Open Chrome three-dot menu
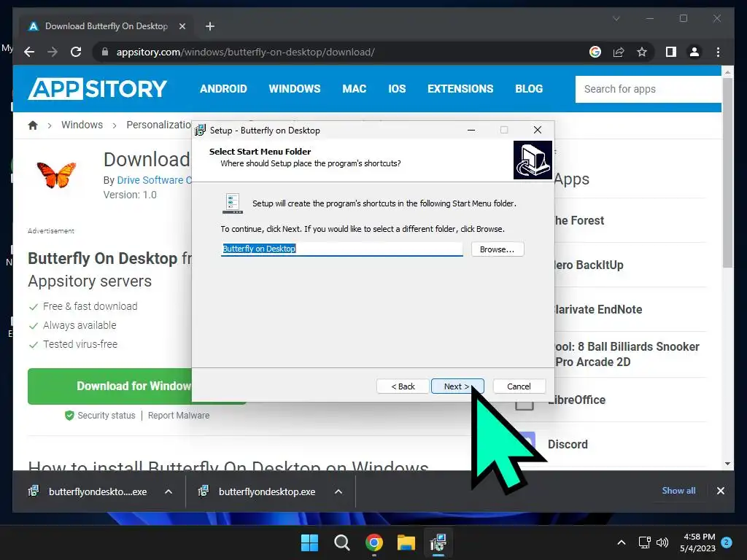This screenshot has width=747, height=560. click(x=718, y=52)
